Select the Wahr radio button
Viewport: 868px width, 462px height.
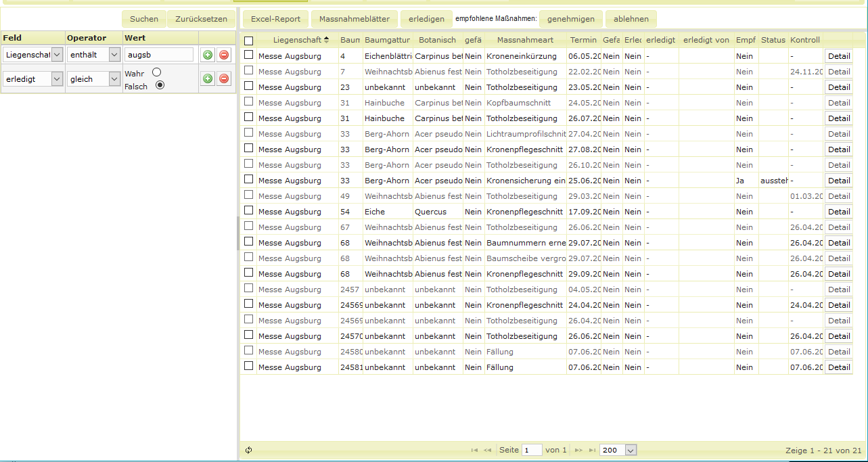click(x=157, y=72)
